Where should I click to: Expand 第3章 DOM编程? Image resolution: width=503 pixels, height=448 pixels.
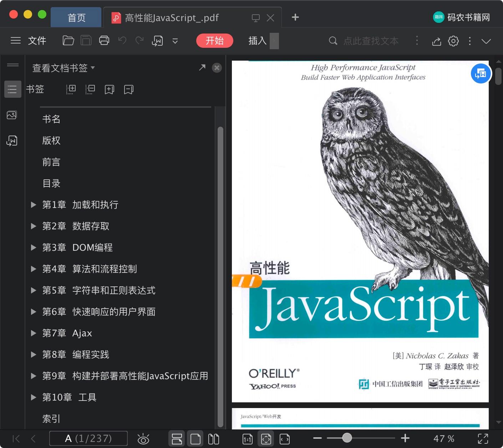pos(34,248)
